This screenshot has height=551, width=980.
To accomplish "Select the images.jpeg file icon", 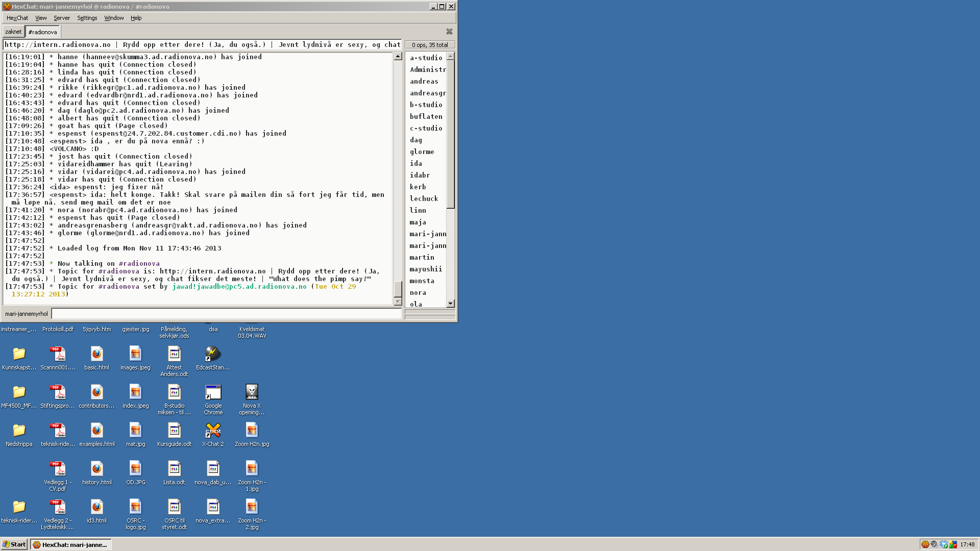I will pyautogui.click(x=135, y=358).
